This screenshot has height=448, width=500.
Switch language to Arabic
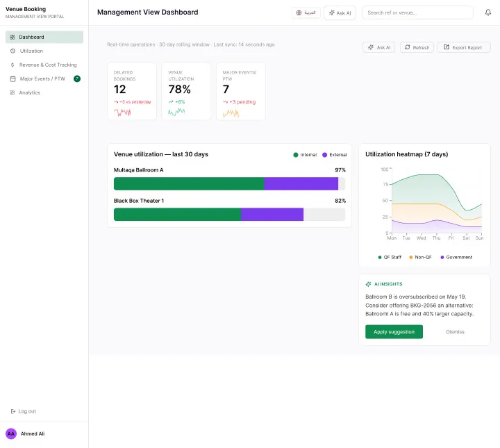pyautogui.click(x=306, y=13)
